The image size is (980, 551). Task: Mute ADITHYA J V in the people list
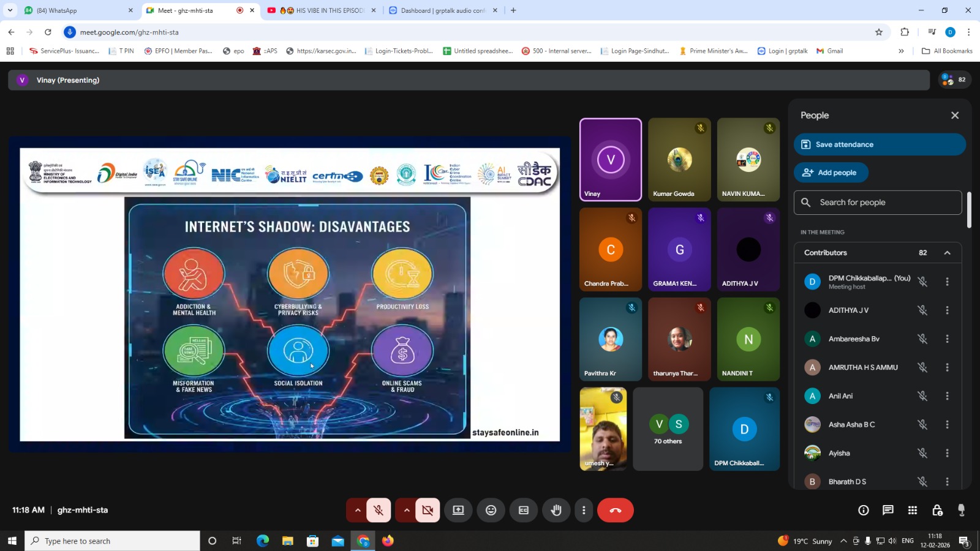coord(922,310)
